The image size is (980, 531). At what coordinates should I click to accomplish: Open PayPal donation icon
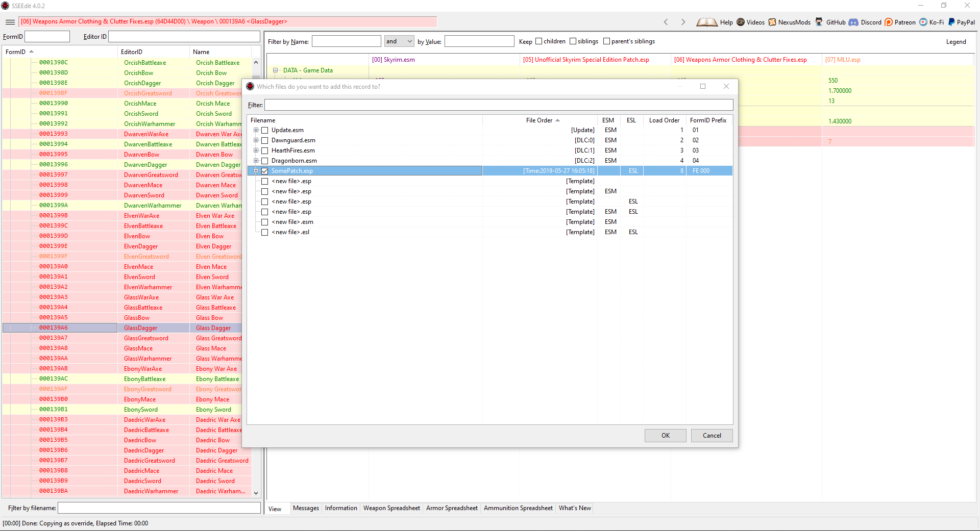pos(951,22)
